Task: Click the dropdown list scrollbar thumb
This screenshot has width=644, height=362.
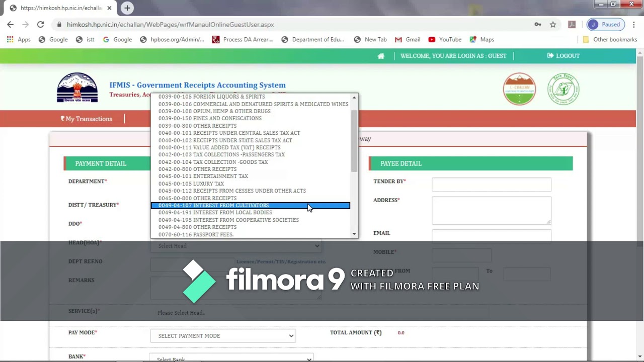Action: click(x=354, y=141)
